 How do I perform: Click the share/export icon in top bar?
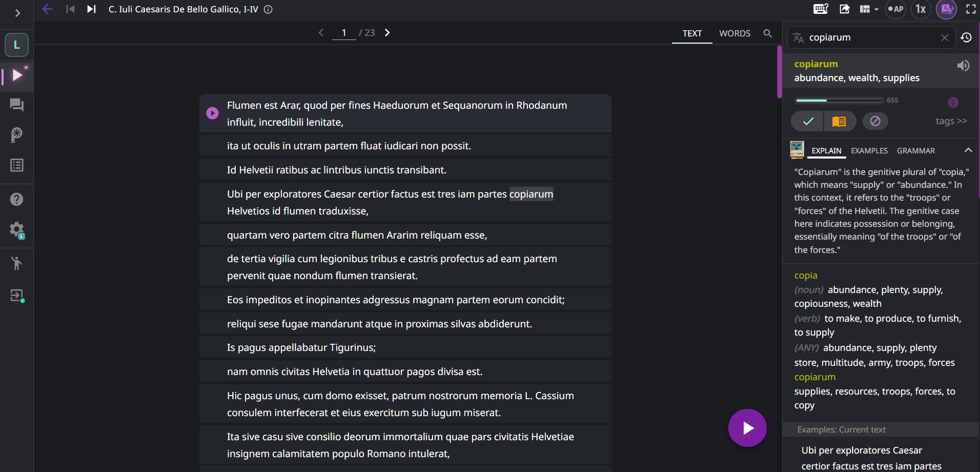coord(845,9)
